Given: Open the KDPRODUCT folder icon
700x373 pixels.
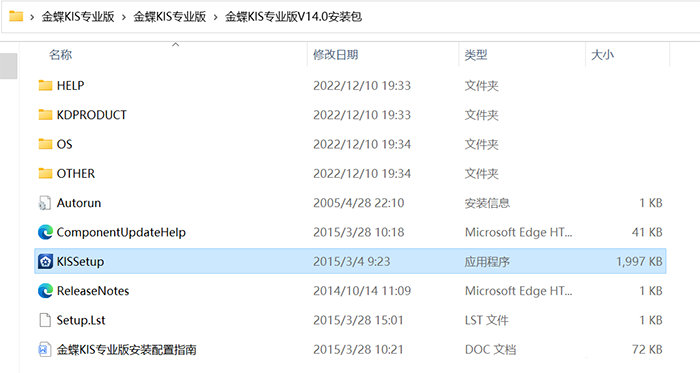Looking at the screenshot, I should pyautogui.click(x=45, y=115).
